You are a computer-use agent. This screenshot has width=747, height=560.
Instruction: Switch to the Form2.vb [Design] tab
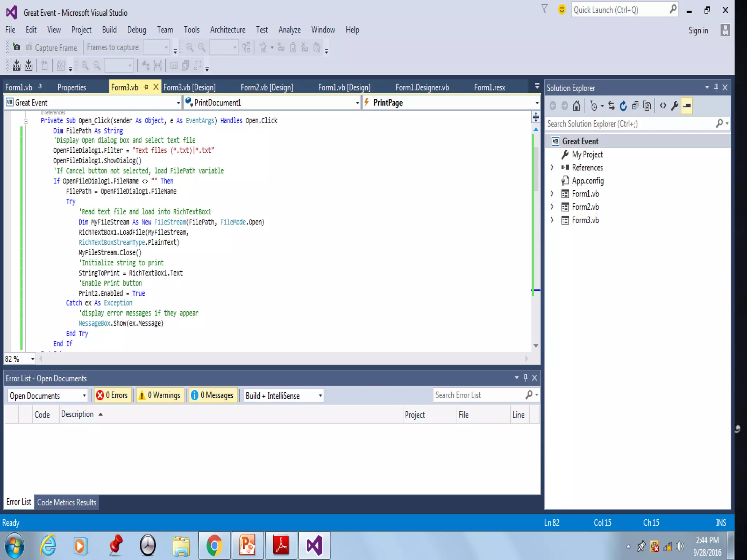(267, 87)
